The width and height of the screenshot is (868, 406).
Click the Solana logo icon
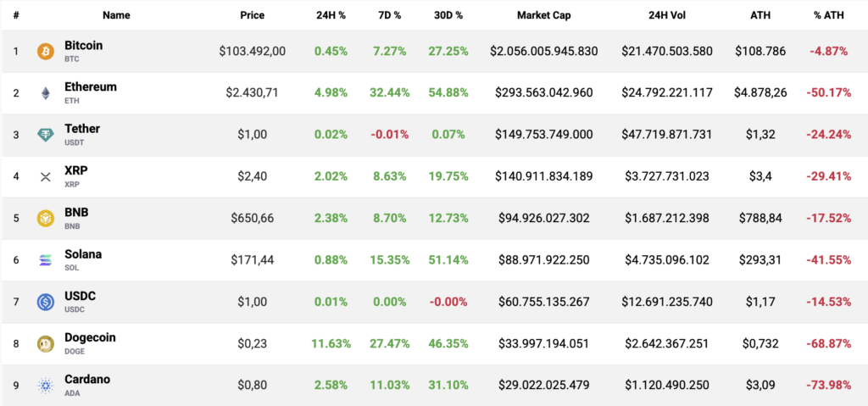pos(46,259)
